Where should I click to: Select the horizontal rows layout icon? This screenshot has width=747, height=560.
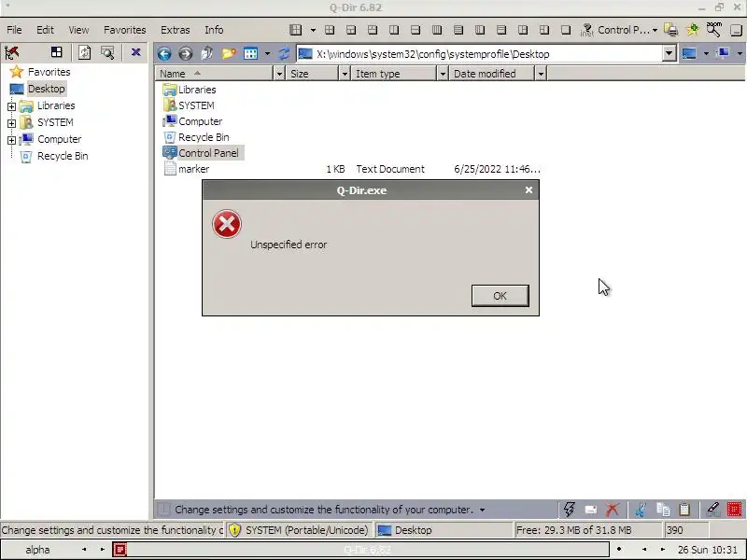[x=458, y=30]
